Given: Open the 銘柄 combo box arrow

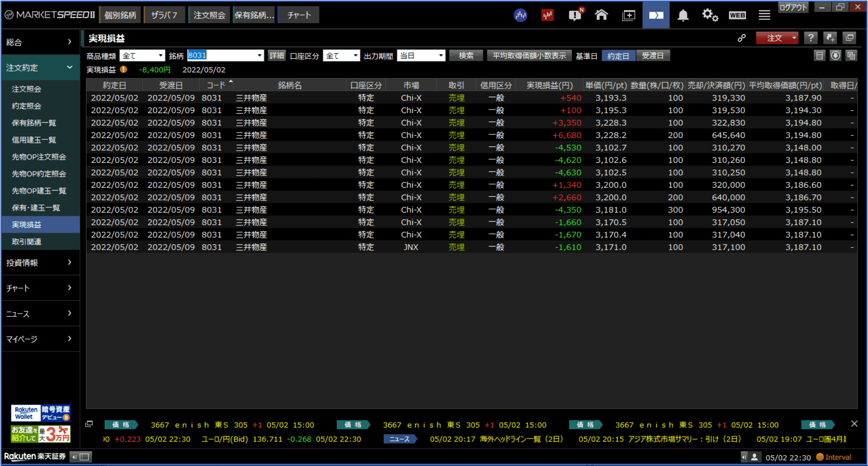Looking at the screenshot, I should [x=259, y=56].
